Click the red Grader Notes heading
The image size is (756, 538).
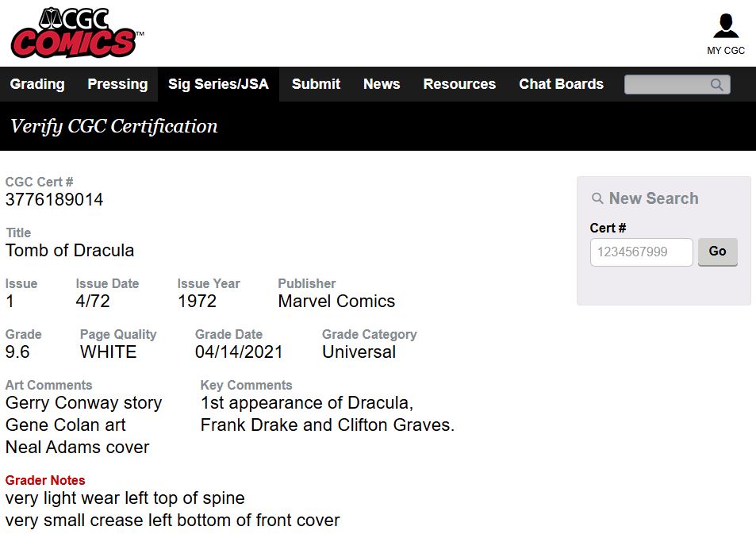coord(45,480)
